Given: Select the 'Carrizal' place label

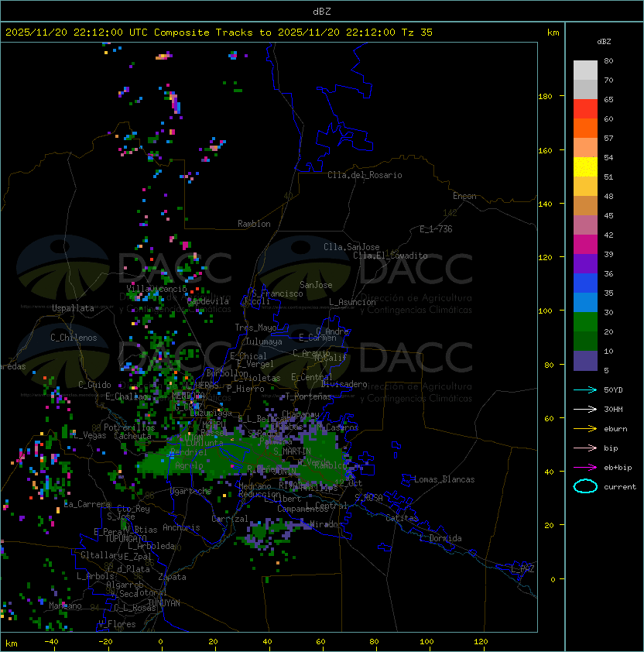Looking at the screenshot, I should click(x=229, y=519).
